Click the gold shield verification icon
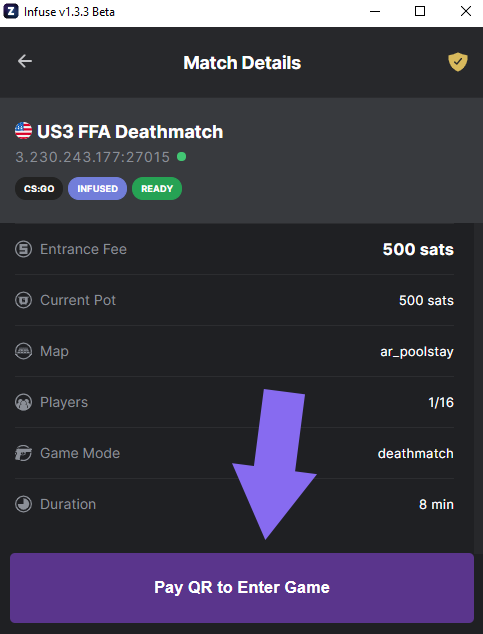 (x=458, y=62)
